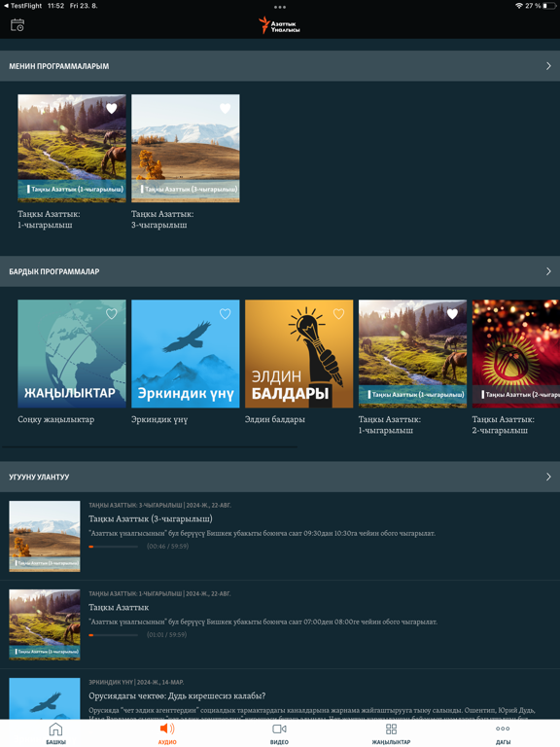Return to TestFlight via back arrow
The width and height of the screenshot is (560, 747).
click(22, 6)
